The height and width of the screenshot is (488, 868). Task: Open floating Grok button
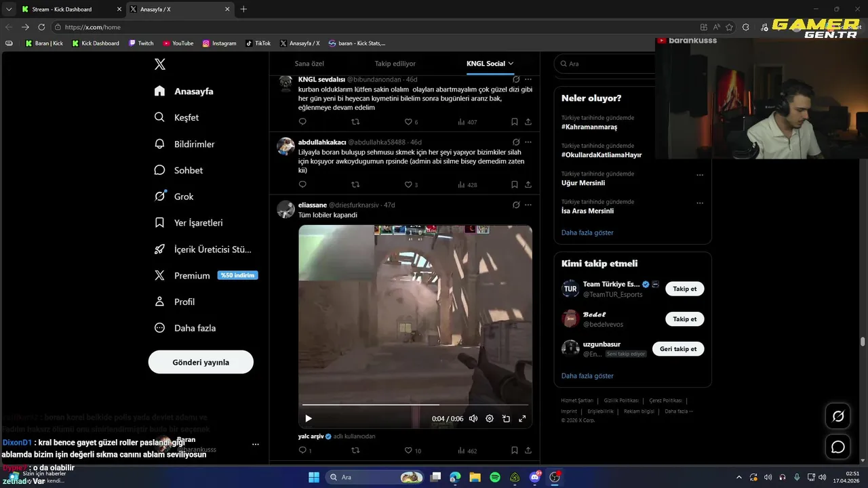(x=838, y=416)
